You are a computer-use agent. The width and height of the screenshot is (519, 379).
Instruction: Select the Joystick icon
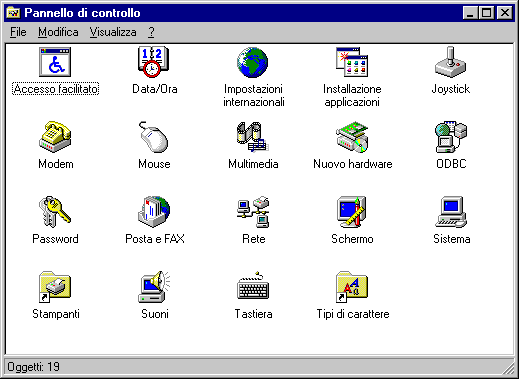(x=451, y=62)
